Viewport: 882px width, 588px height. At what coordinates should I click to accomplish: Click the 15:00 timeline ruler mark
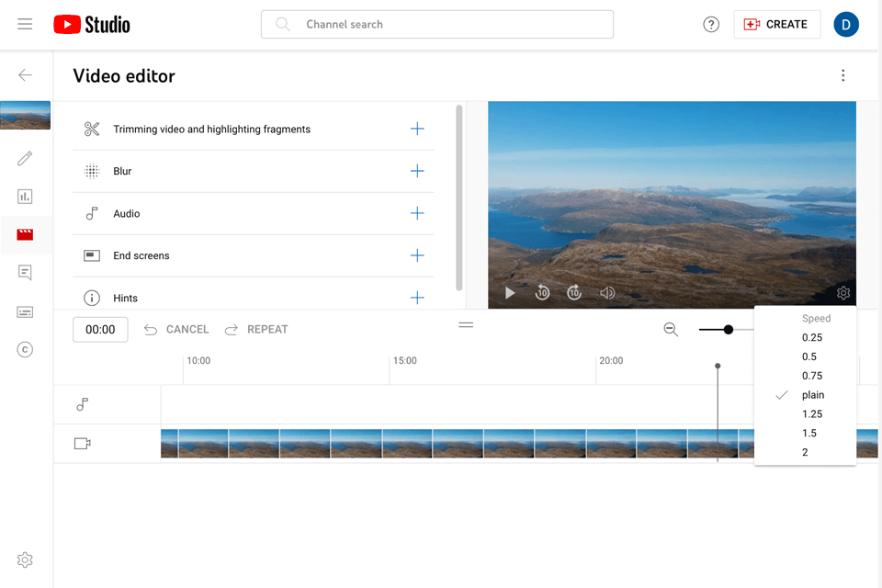(x=405, y=361)
